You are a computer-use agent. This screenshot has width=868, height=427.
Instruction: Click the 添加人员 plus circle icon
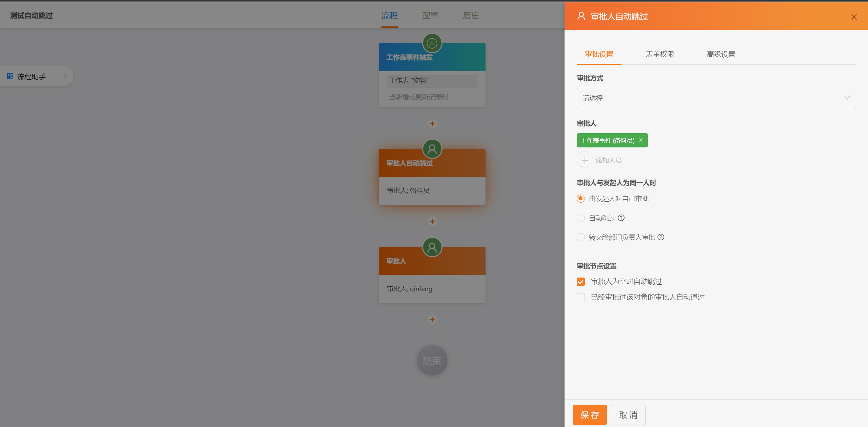point(585,160)
